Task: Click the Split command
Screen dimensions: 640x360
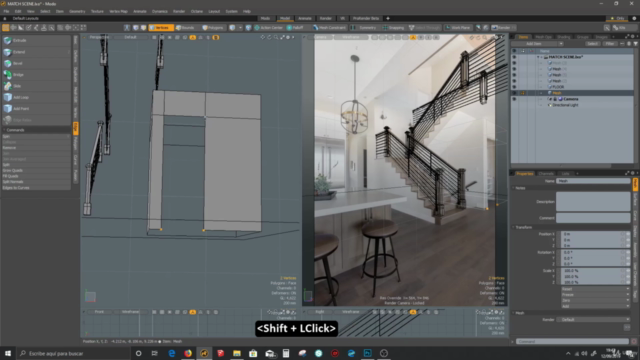Action: click(x=36, y=164)
